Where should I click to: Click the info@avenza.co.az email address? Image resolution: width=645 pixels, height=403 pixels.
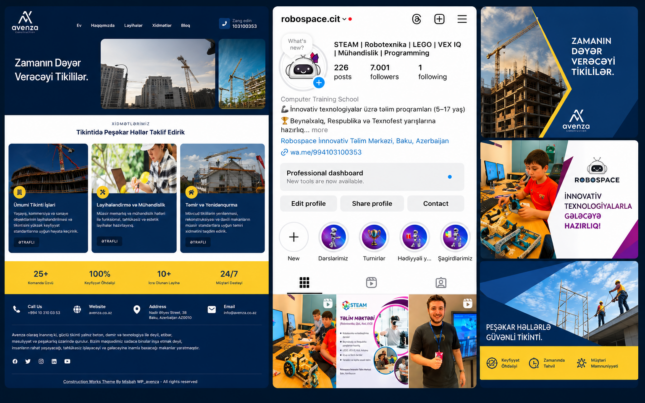(x=240, y=313)
